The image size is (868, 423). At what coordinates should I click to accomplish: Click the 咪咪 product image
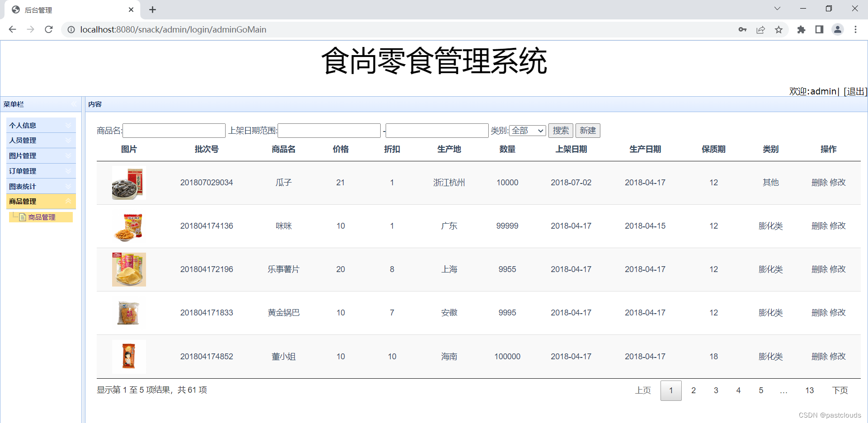[129, 226]
